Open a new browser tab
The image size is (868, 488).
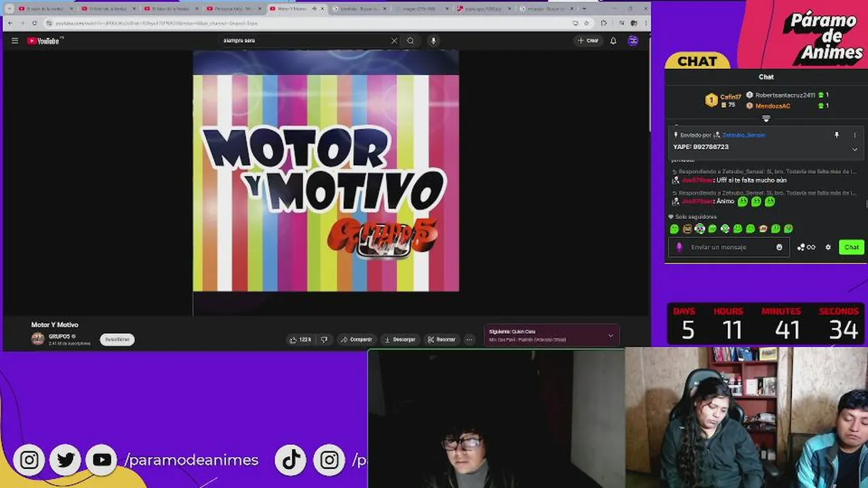pos(585,9)
